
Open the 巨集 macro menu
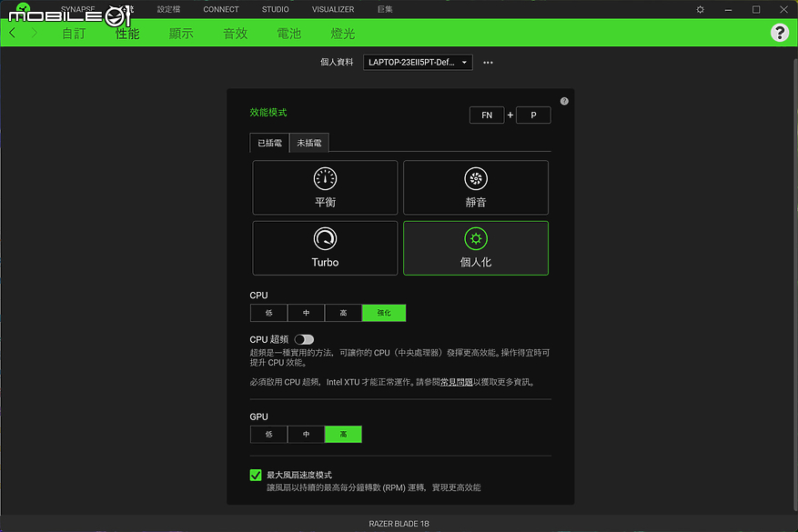click(x=385, y=9)
